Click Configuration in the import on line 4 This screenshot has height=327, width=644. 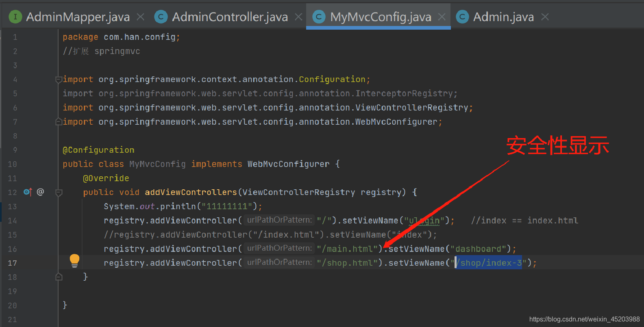coord(332,79)
